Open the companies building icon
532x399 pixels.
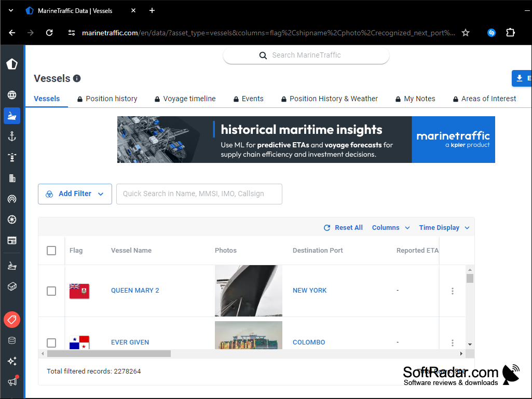point(12,178)
